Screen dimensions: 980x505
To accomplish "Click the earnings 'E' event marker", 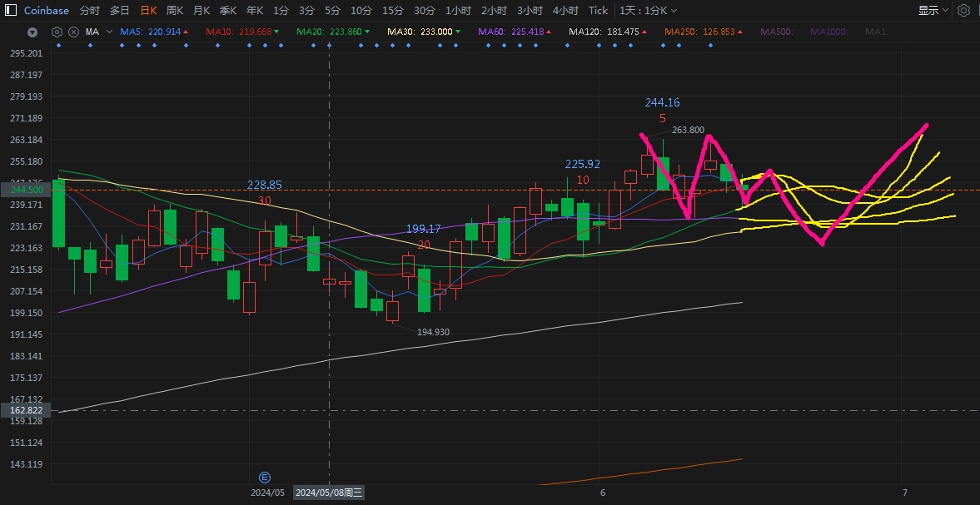I will 265,478.
